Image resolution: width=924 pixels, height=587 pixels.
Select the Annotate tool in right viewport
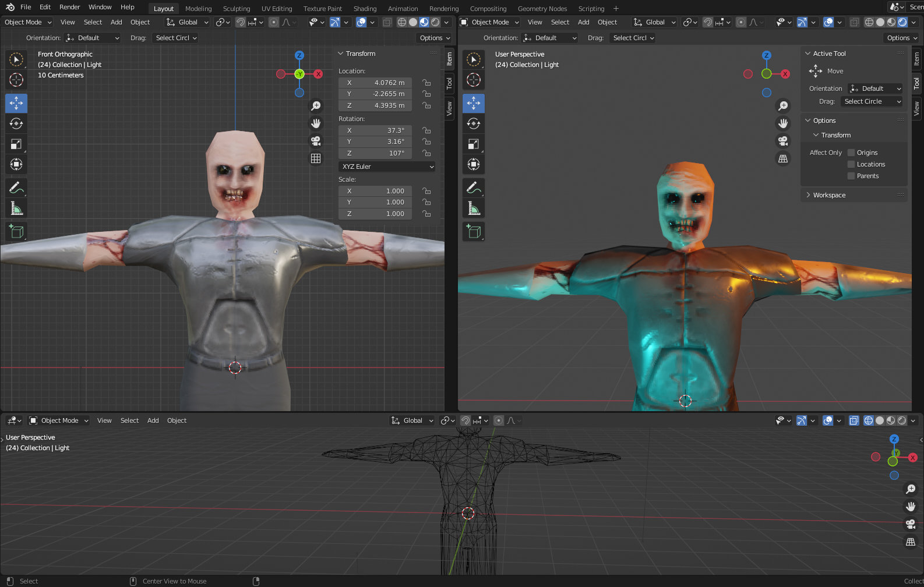(x=474, y=188)
